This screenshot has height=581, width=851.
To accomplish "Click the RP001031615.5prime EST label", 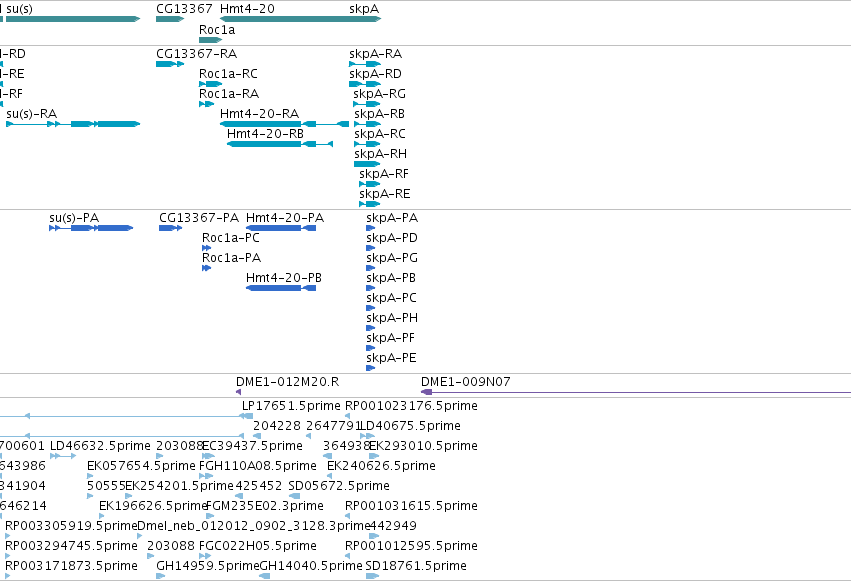I will tap(411, 507).
